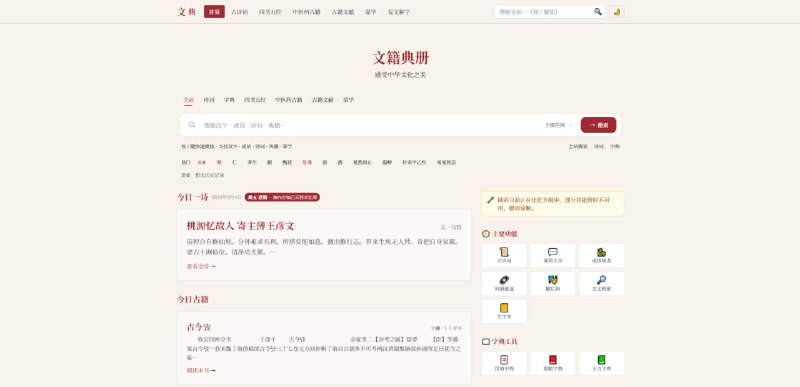Click the 字典 link at the far right under the search bar
Screen dimensions: 800x387
(615, 146)
